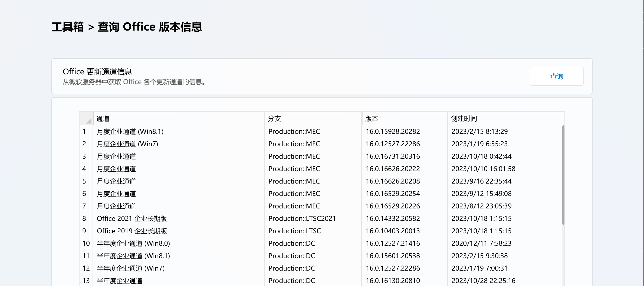This screenshot has width=644, height=286.
Task: Sort by the 分支 column header
Action: (x=313, y=119)
